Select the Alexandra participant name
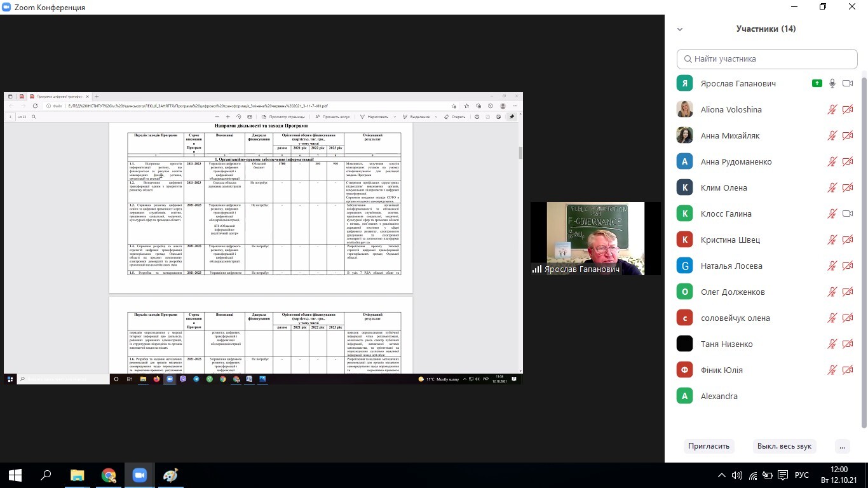The width and height of the screenshot is (868, 488). click(x=719, y=396)
